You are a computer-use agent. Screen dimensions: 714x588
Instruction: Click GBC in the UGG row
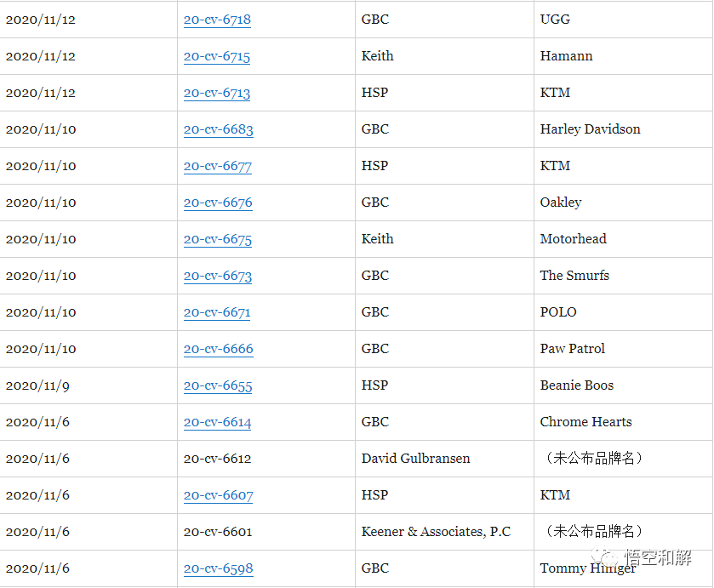tap(374, 19)
